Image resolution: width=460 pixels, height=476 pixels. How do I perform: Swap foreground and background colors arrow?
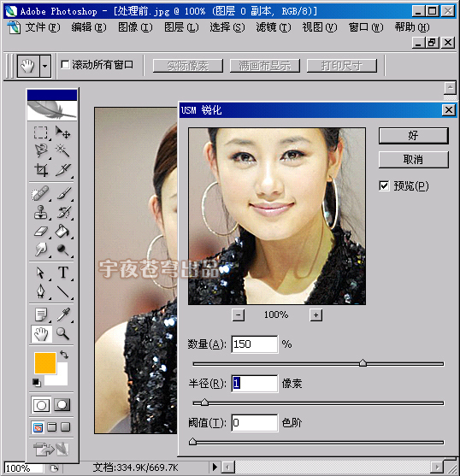coord(64,355)
